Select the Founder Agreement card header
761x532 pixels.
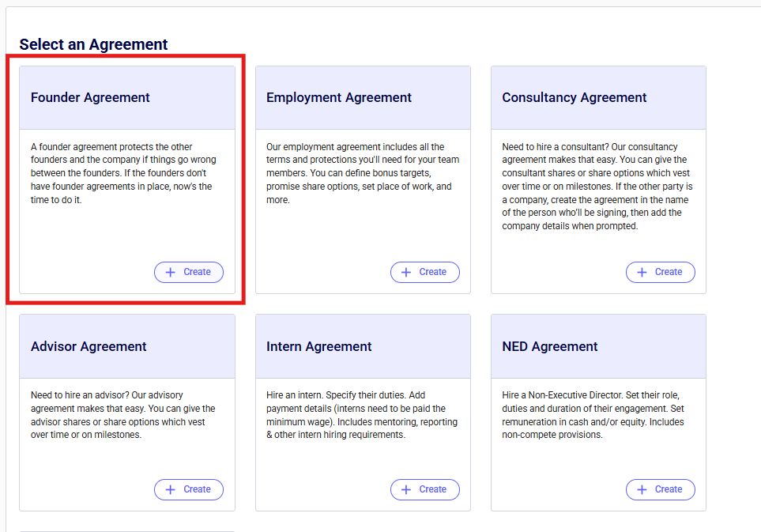pos(90,98)
